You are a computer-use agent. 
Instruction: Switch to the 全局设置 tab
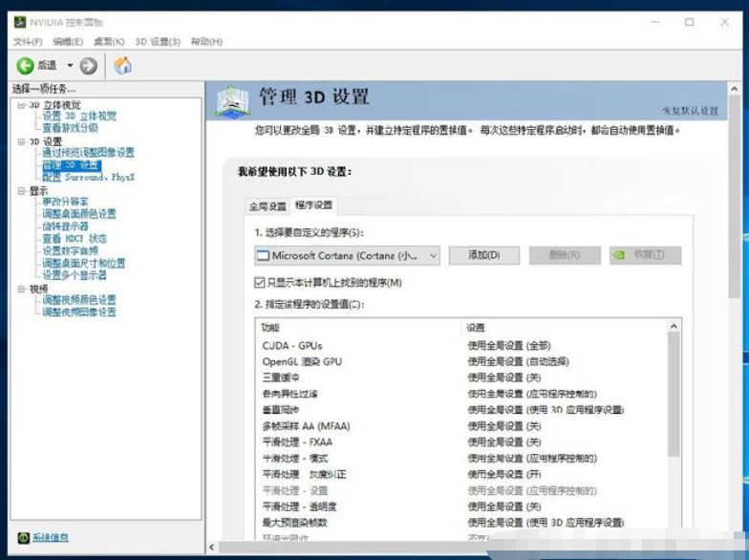tap(267, 205)
